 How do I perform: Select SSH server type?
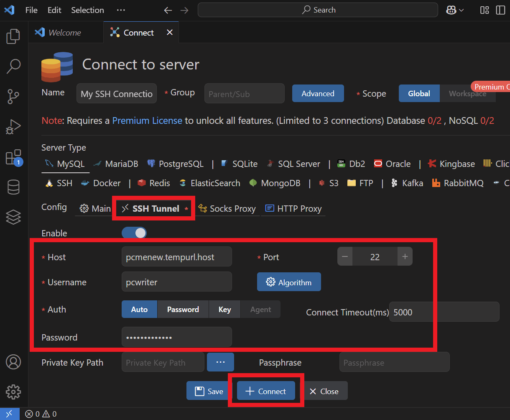(x=59, y=183)
